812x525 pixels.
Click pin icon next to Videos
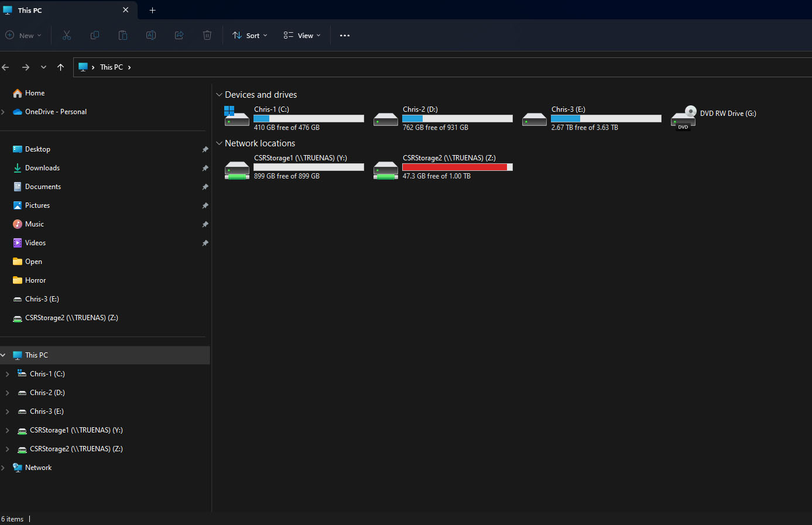[x=205, y=243]
